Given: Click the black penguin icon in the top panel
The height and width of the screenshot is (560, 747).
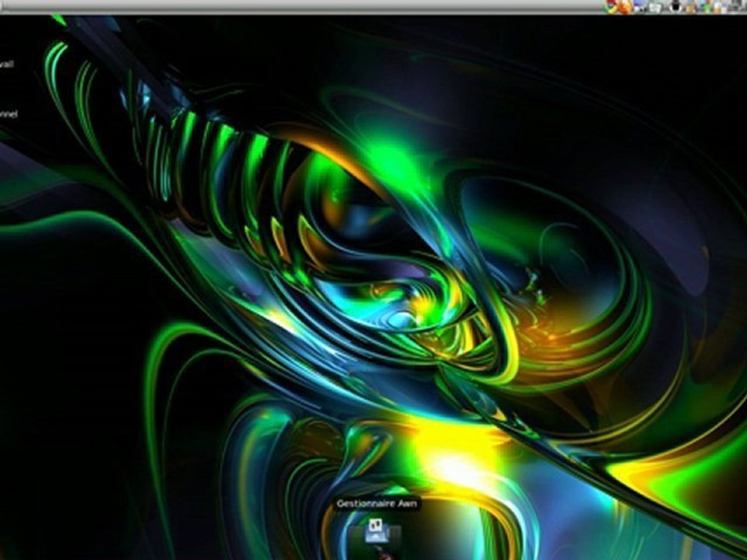Looking at the screenshot, I should pyautogui.click(x=675, y=6).
